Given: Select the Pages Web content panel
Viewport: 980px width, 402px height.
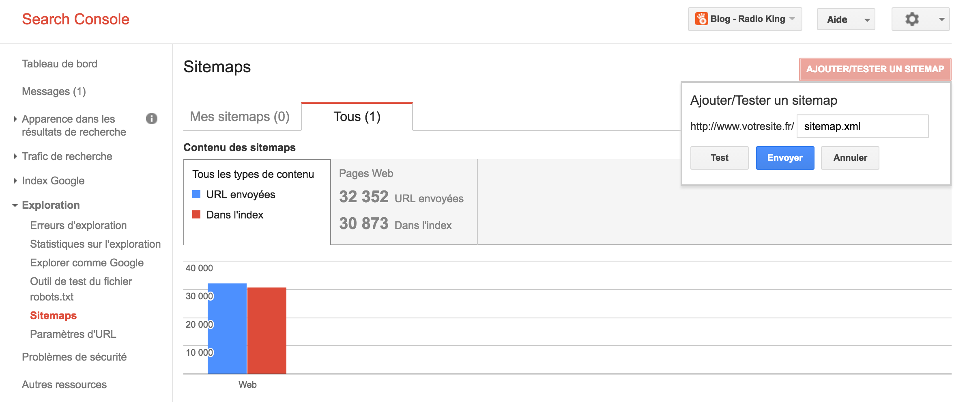Looking at the screenshot, I should click(x=404, y=202).
